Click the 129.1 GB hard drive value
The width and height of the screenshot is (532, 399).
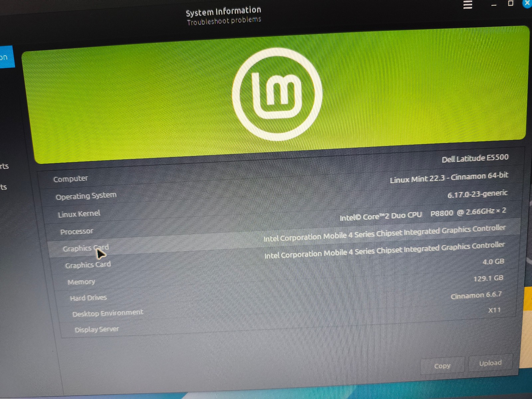(x=488, y=278)
